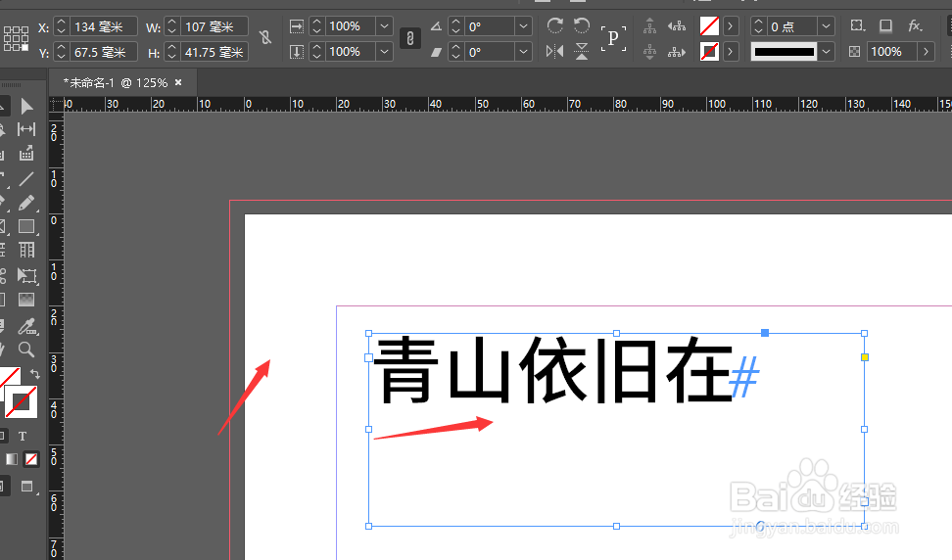
Task: Click the stroke weight stepper arrows
Action: [x=758, y=26]
